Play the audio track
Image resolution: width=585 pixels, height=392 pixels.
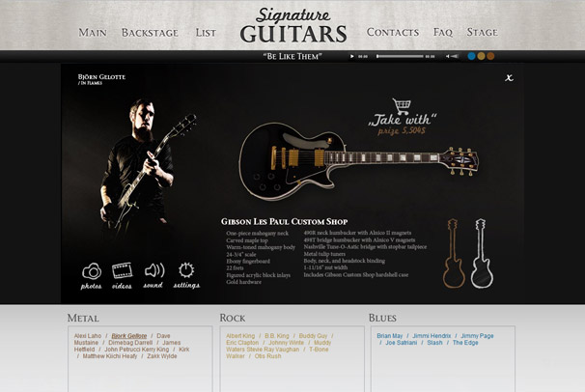click(x=351, y=56)
